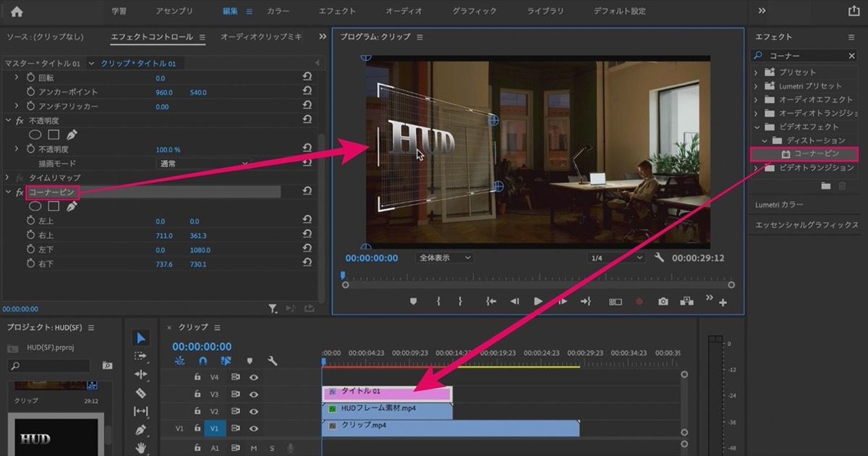
Task: Toggle visibility of track V2
Action: (254, 412)
